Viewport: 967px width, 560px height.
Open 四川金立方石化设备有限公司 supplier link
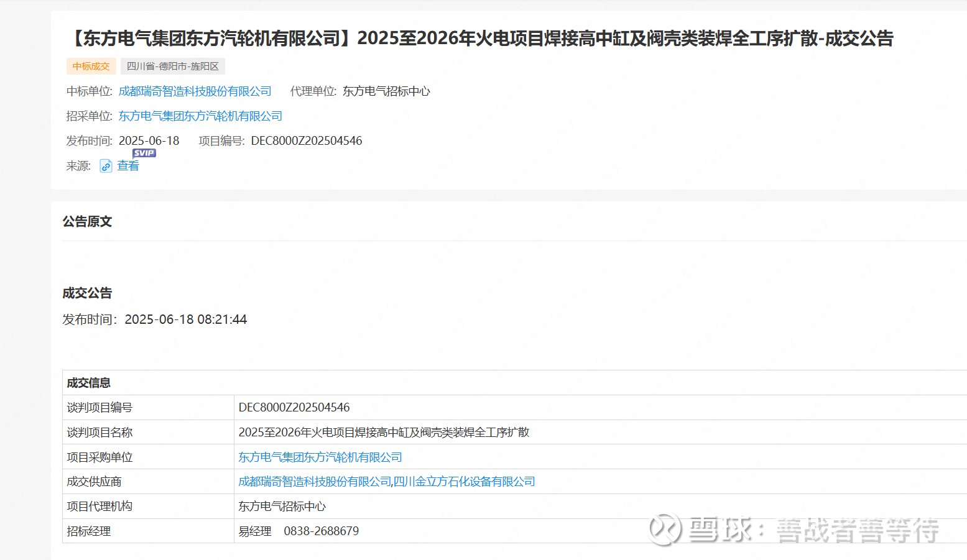coord(465,482)
